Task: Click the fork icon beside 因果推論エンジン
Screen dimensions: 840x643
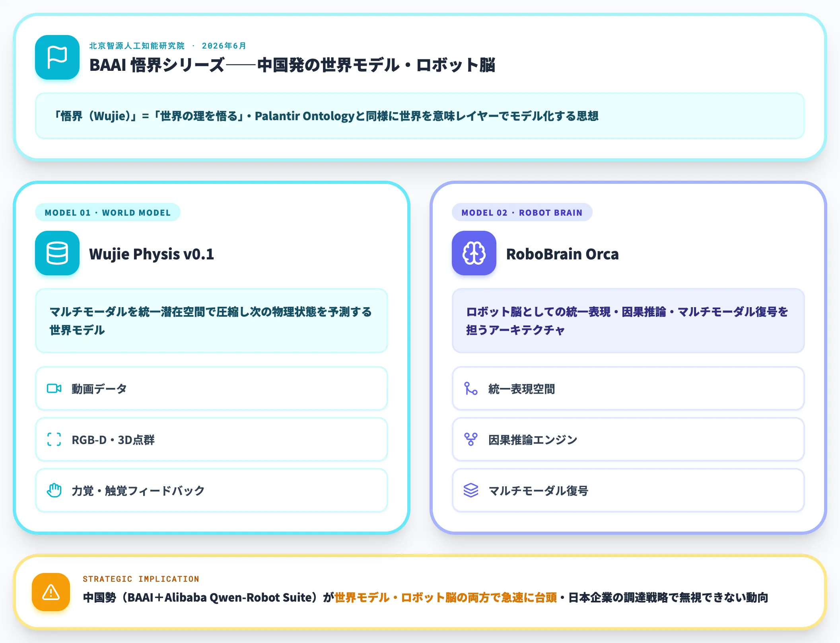Action: pyautogui.click(x=471, y=439)
